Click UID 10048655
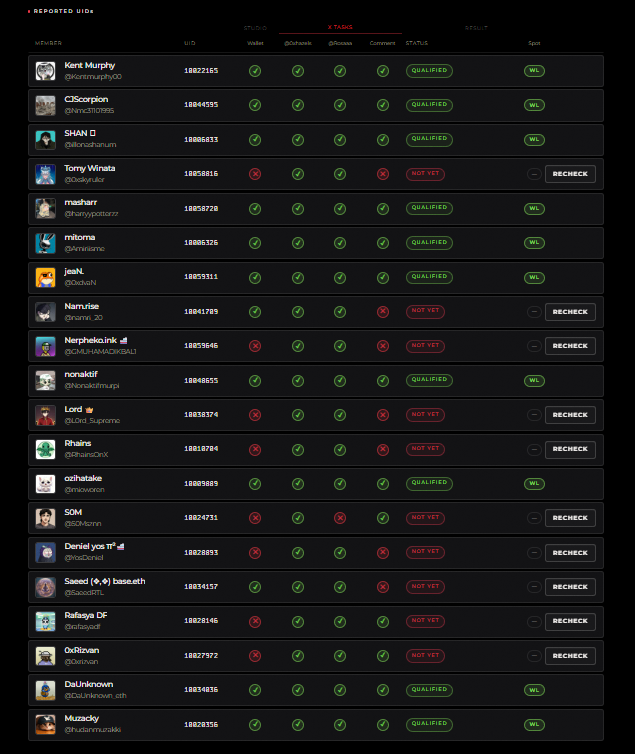Image resolution: width=635 pixels, height=754 pixels. coord(201,380)
